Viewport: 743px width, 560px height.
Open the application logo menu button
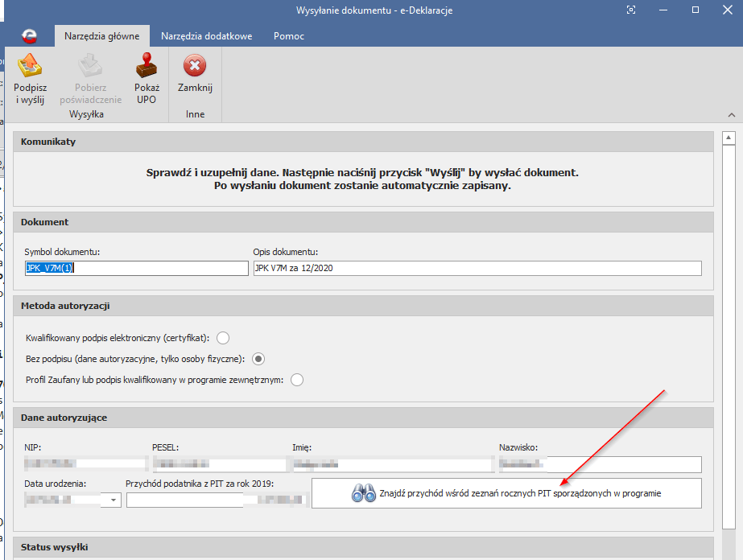[30, 36]
